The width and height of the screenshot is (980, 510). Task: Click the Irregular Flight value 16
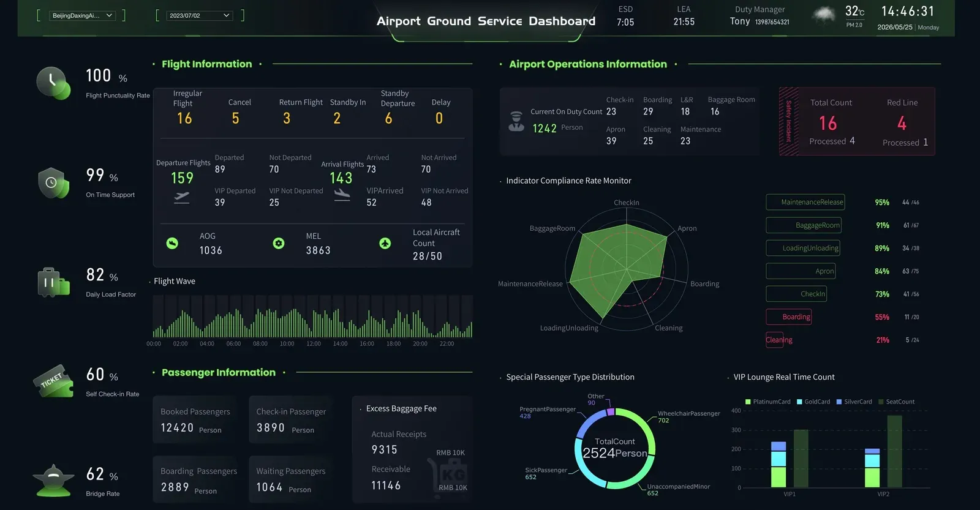(x=184, y=119)
